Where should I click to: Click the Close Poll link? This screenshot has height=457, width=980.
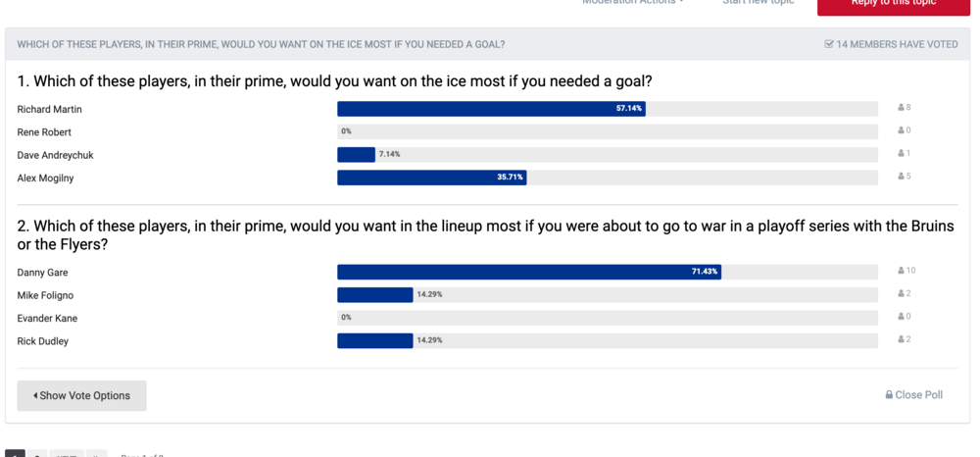[919, 395]
